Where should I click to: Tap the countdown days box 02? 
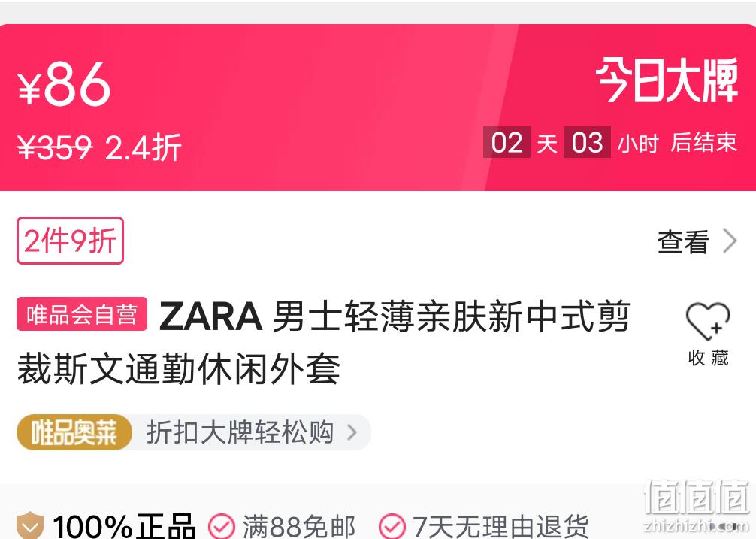507,142
